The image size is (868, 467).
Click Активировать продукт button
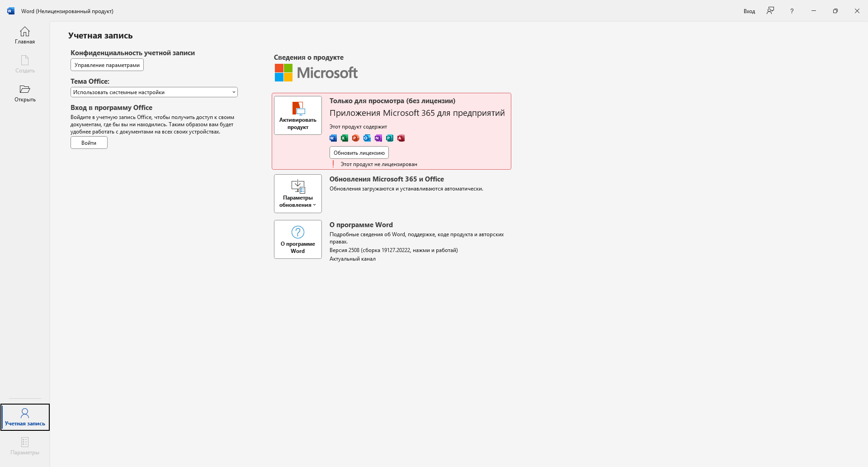pos(298,115)
